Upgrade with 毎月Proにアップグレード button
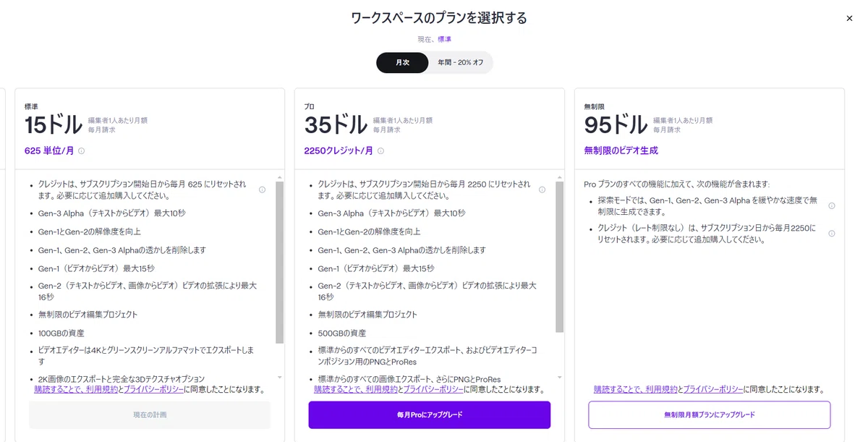868x442 pixels. point(430,415)
